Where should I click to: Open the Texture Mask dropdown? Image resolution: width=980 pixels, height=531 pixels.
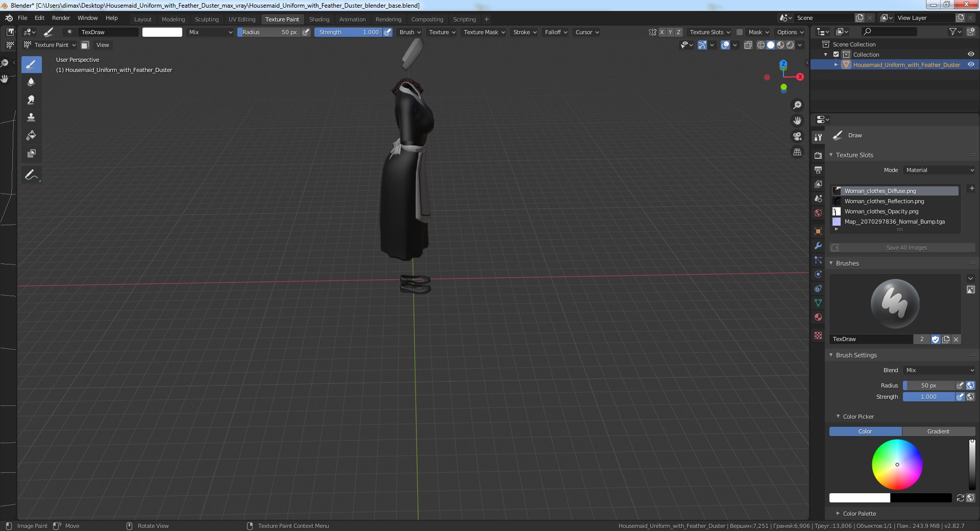[484, 32]
